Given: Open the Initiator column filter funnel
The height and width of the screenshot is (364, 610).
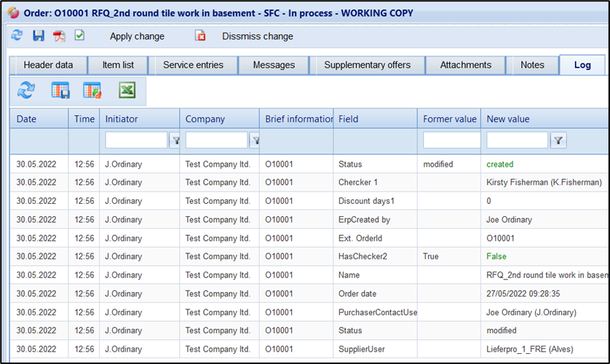Looking at the screenshot, I should [175, 141].
